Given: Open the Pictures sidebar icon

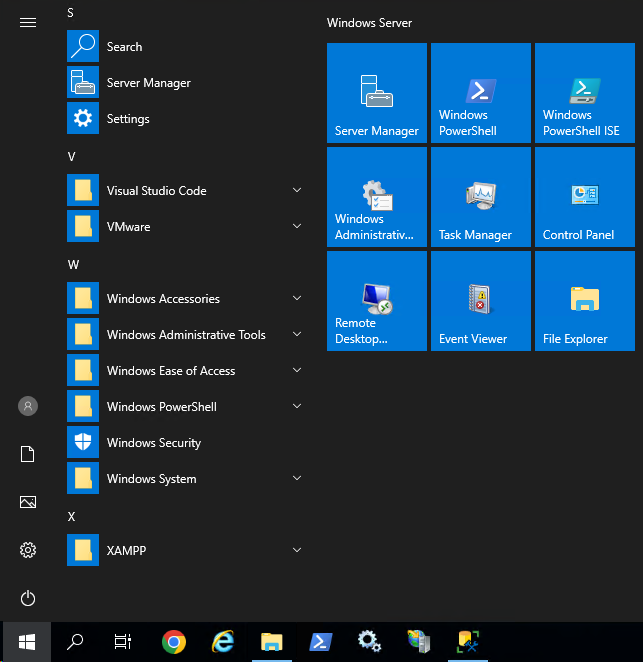Looking at the screenshot, I should pos(28,502).
